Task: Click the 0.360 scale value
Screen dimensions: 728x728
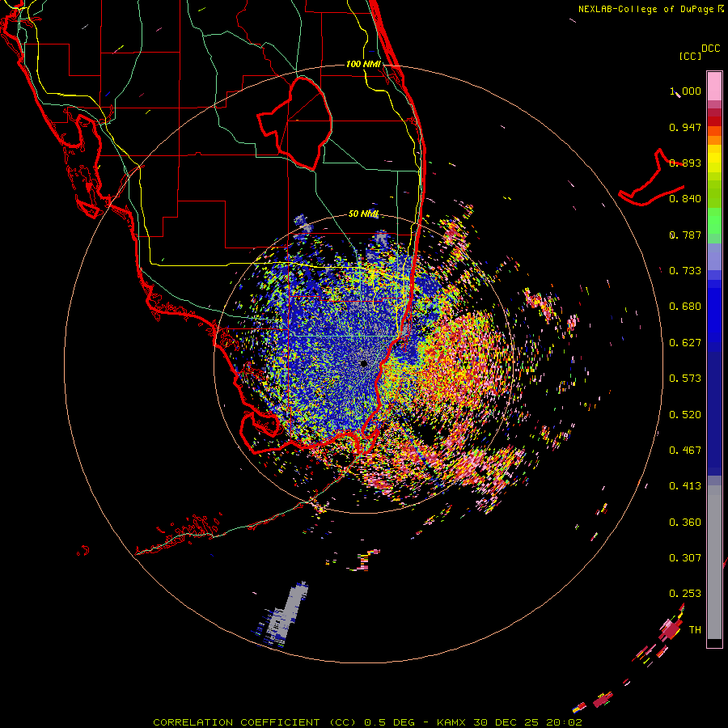Action: coord(685,523)
